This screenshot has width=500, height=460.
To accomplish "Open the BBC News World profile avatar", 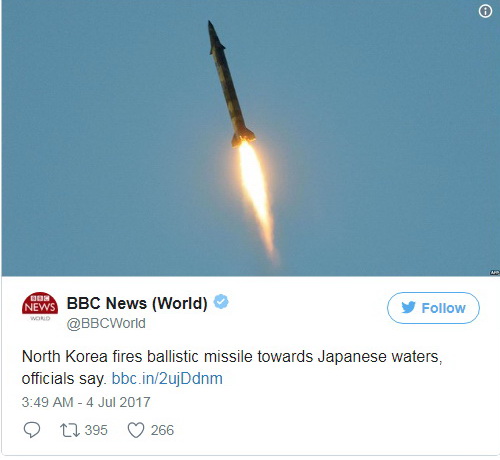I will point(40,306).
